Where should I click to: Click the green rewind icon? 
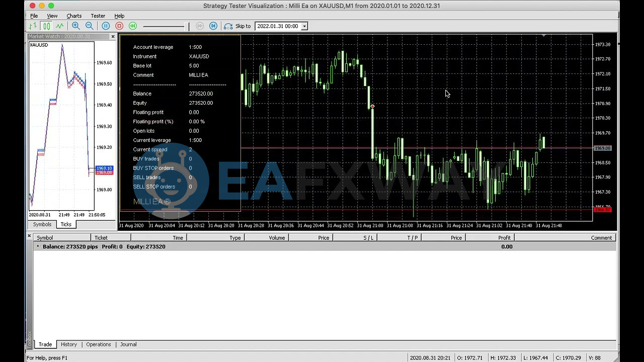pos(133,26)
